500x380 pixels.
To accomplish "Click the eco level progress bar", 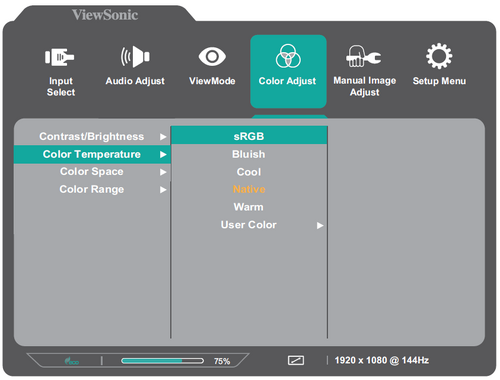I will click(162, 361).
